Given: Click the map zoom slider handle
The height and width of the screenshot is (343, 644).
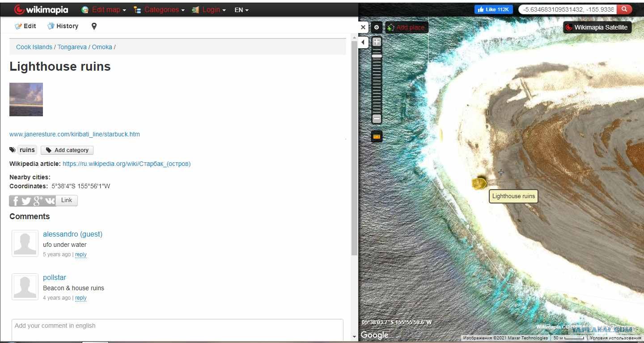Looking at the screenshot, I should (x=377, y=56).
